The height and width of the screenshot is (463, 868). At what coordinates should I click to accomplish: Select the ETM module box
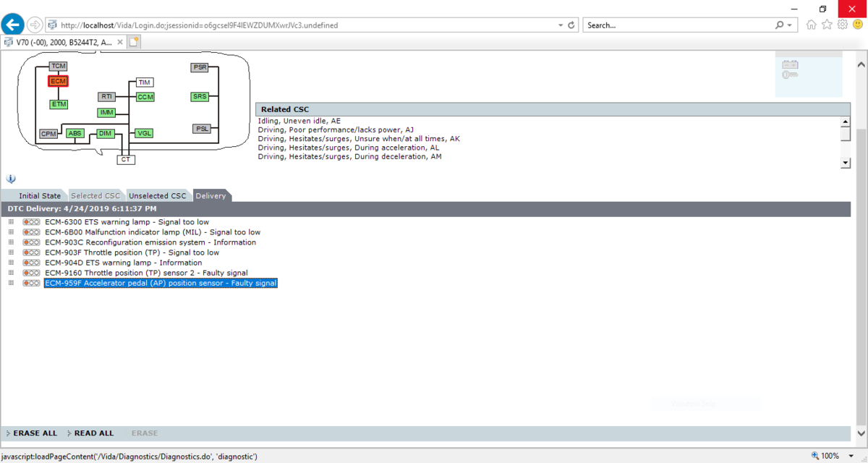pyautogui.click(x=59, y=104)
